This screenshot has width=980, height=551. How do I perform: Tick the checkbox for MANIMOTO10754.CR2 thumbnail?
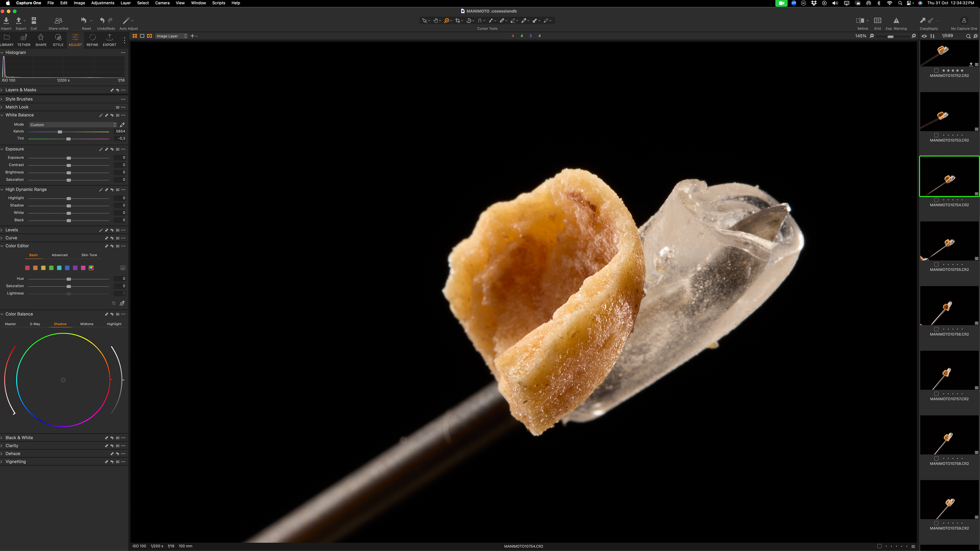pyautogui.click(x=936, y=200)
